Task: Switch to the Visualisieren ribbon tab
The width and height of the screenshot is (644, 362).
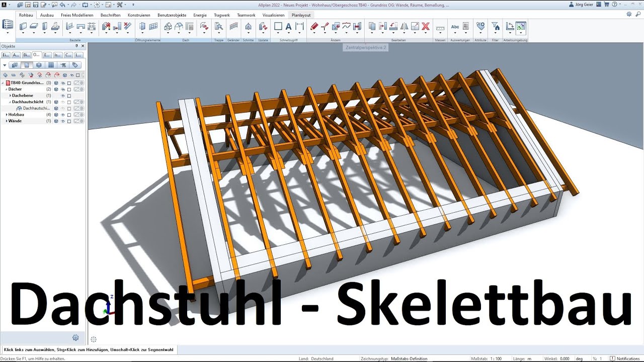Action: pos(273,15)
